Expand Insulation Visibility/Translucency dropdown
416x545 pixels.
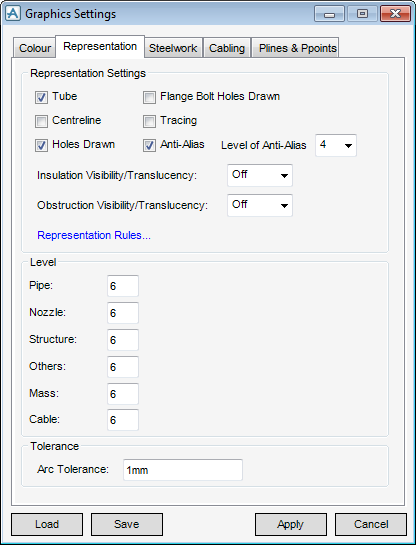coord(260,176)
